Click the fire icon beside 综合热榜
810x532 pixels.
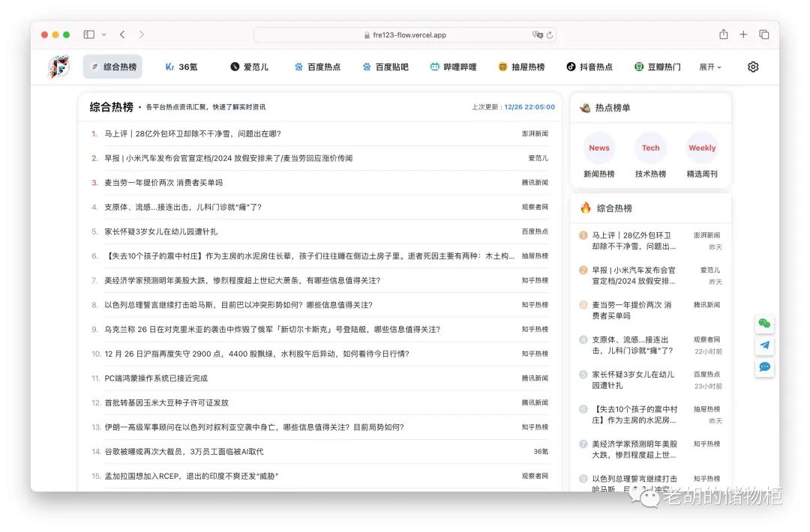(585, 208)
